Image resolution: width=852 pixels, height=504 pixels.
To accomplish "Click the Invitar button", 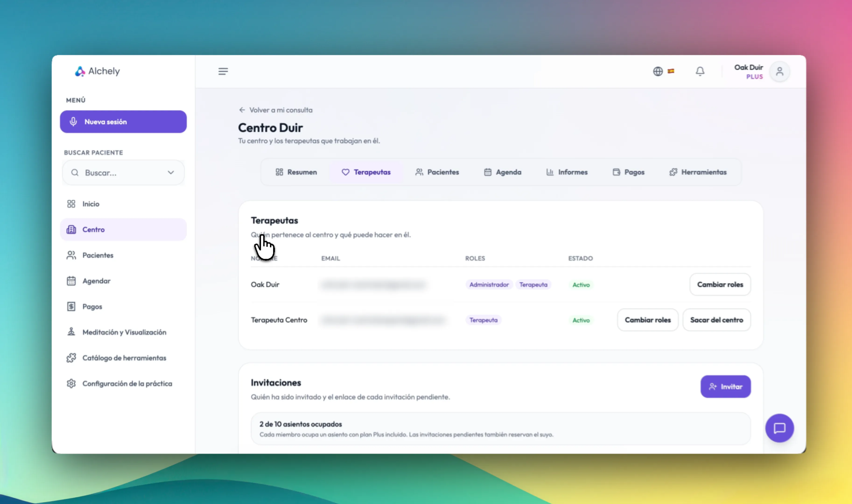I will point(726,386).
